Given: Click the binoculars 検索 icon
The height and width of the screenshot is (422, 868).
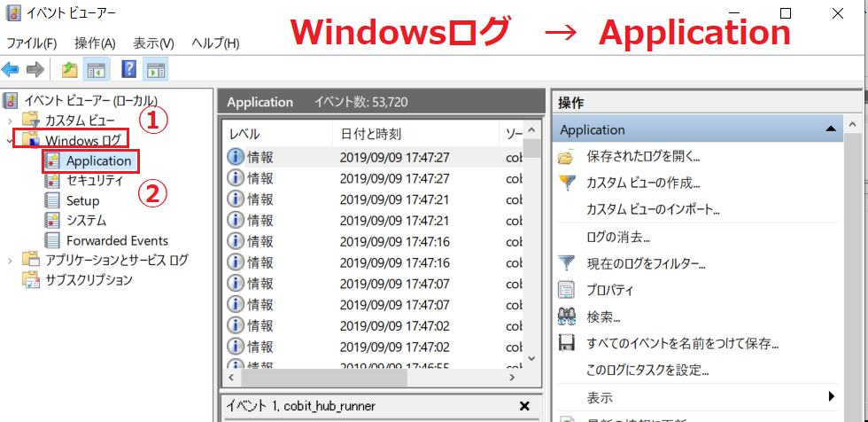Looking at the screenshot, I should click(566, 316).
